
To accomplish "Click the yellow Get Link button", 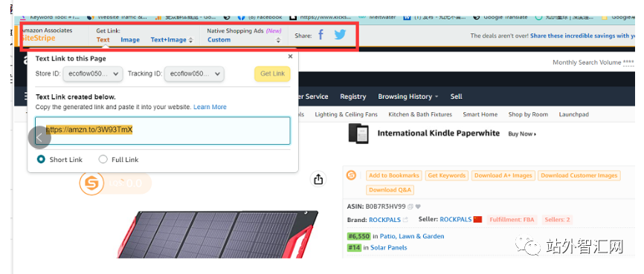I will [272, 74].
